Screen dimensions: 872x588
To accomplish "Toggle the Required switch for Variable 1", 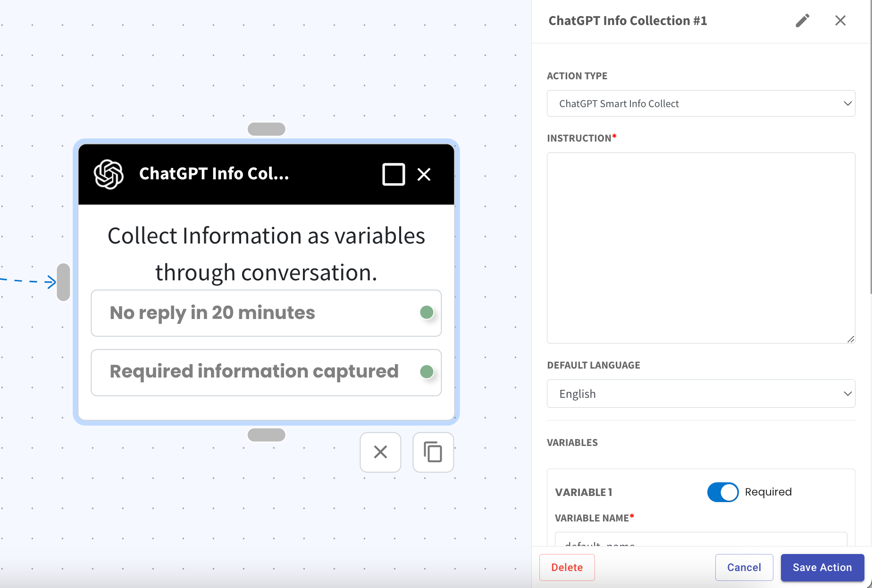I will (723, 492).
